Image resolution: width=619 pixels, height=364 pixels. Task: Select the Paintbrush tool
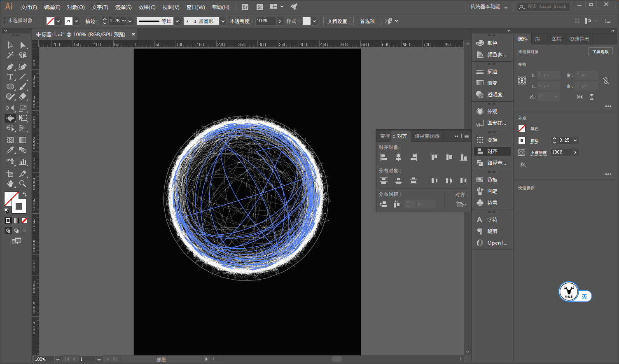tap(23, 86)
